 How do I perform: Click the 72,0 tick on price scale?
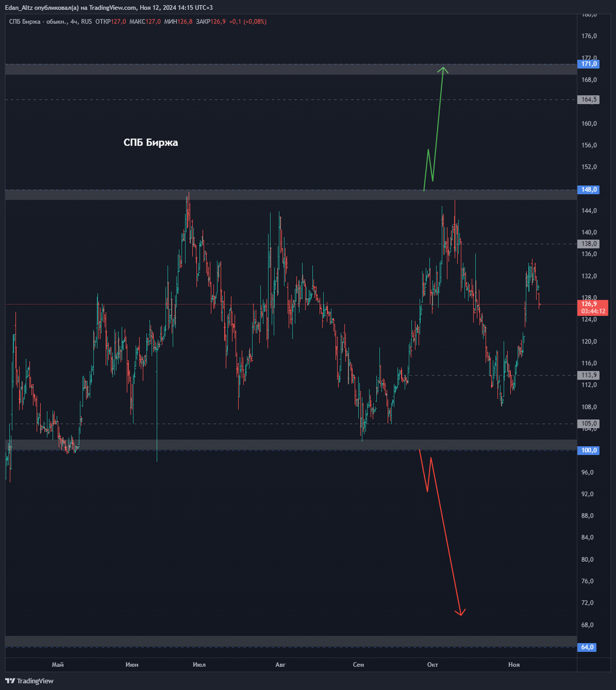588,603
